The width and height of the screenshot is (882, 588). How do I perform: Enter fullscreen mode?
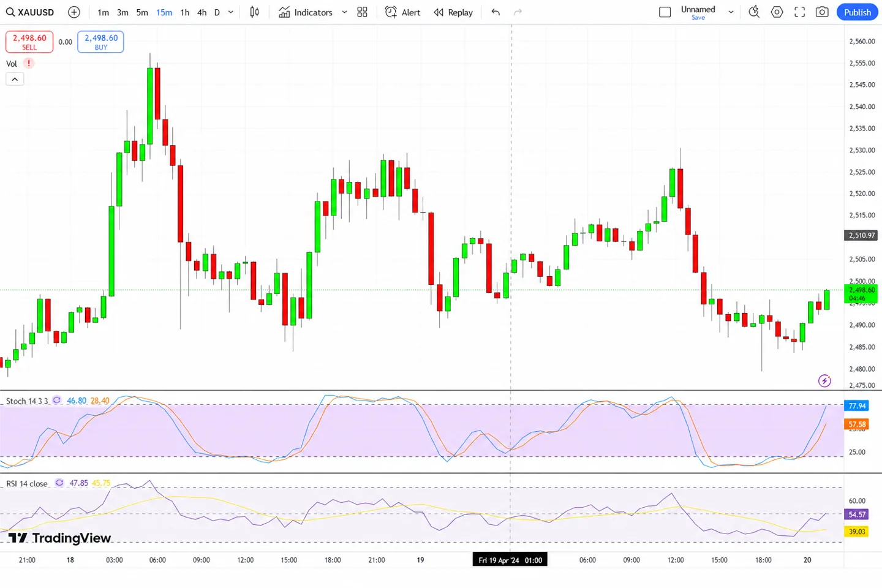pos(800,12)
